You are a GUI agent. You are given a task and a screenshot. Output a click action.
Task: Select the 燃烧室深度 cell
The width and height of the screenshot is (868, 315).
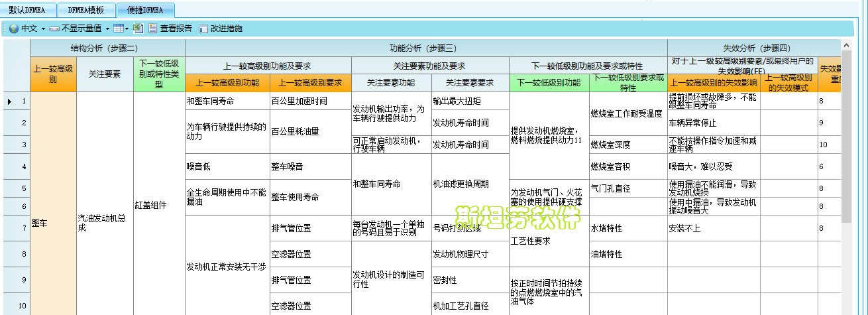point(627,145)
